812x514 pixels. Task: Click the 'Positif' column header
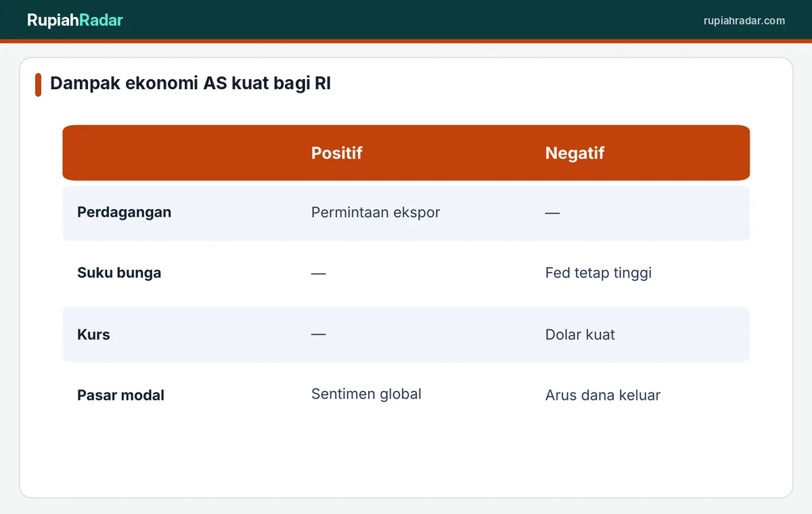337,153
